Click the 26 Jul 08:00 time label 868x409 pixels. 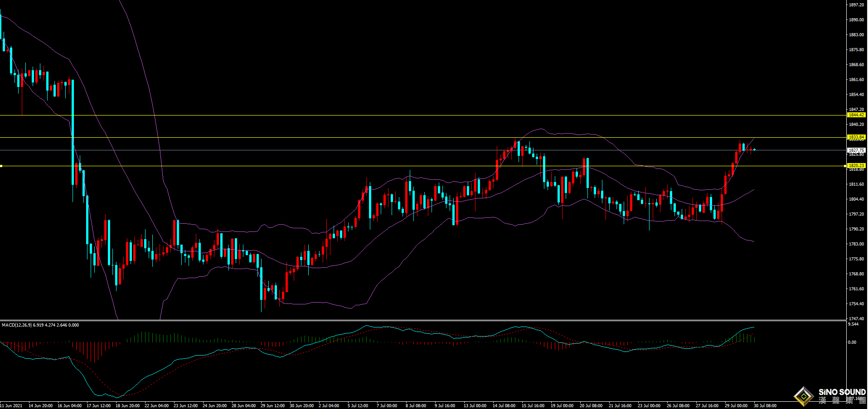pyautogui.click(x=678, y=406)
